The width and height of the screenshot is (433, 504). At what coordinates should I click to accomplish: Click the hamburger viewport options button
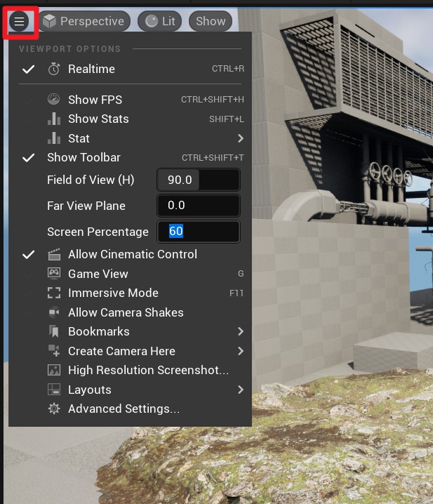(x=19, y=21)
